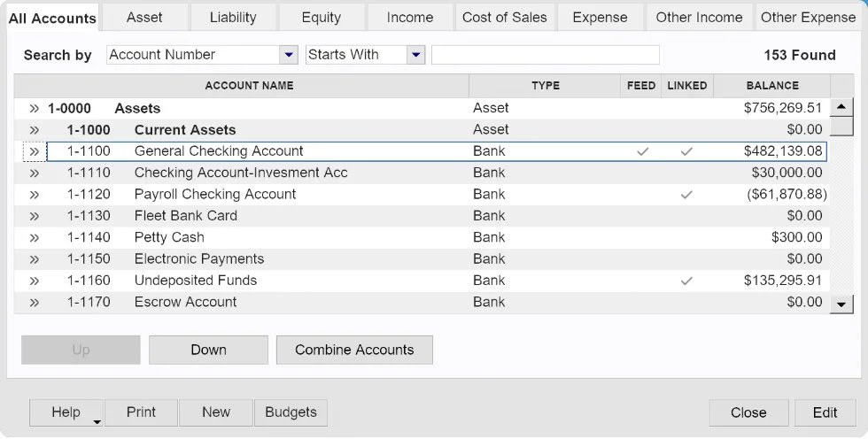Switch to the Equity tab
This screenshot has height=439, width=868.
pos(322,17)
